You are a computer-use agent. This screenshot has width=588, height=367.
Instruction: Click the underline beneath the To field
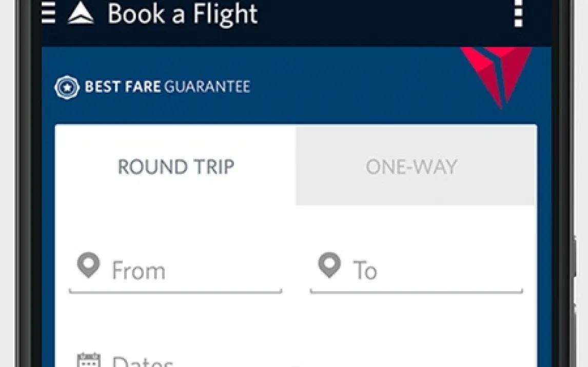(x=416, y=292)
